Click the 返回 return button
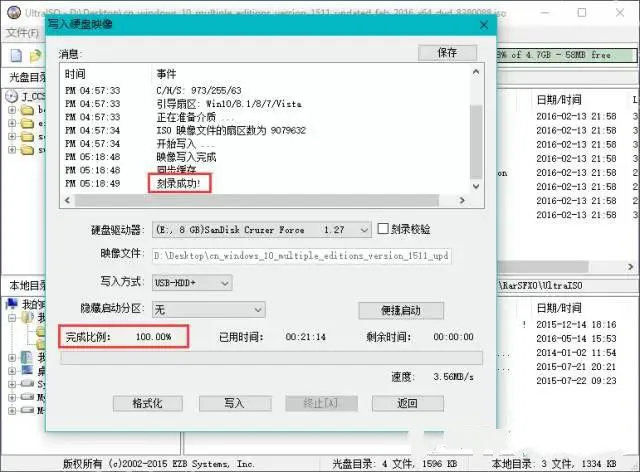This screenshot has height=472, width=640. [x=407, y=403]
